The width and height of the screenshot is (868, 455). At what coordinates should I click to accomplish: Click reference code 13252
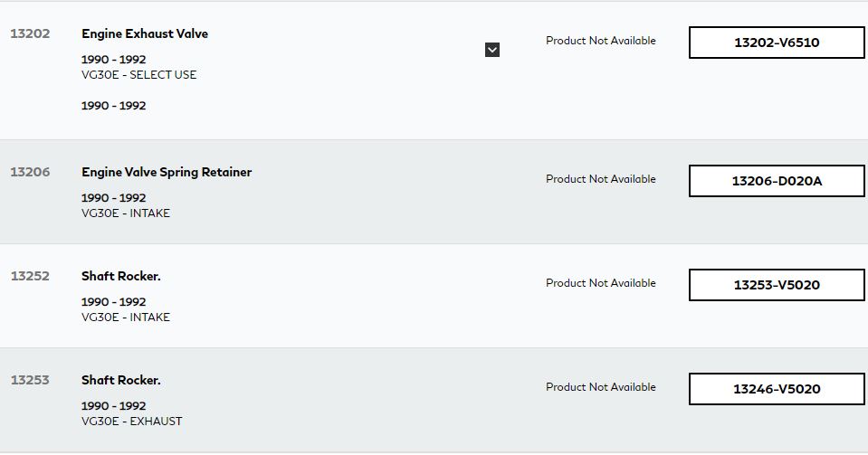tap(30, 276)
